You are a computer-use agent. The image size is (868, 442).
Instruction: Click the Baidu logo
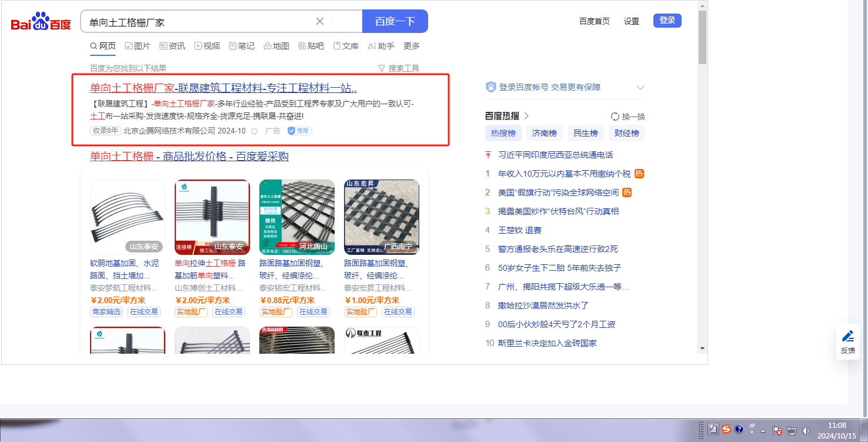41,22
